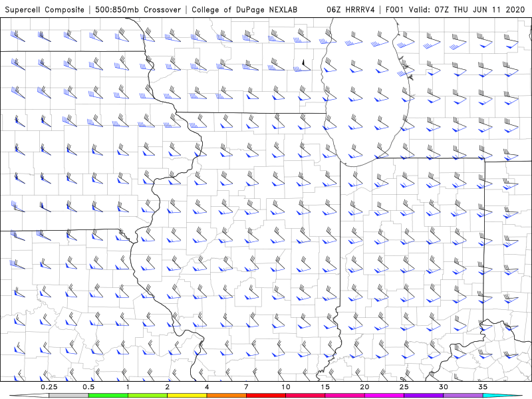
Task: Click the white below-0.25 arrow end of color bar
Action: [29, 396]
